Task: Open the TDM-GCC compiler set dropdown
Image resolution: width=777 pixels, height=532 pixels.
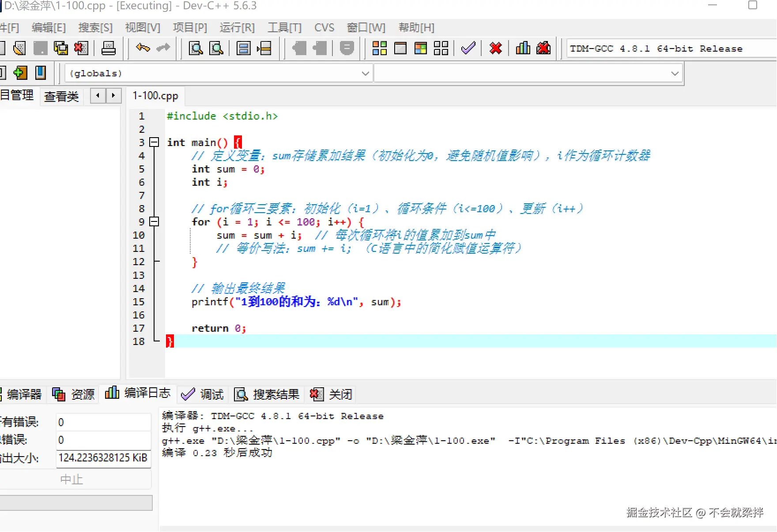Action: (671, 49)
